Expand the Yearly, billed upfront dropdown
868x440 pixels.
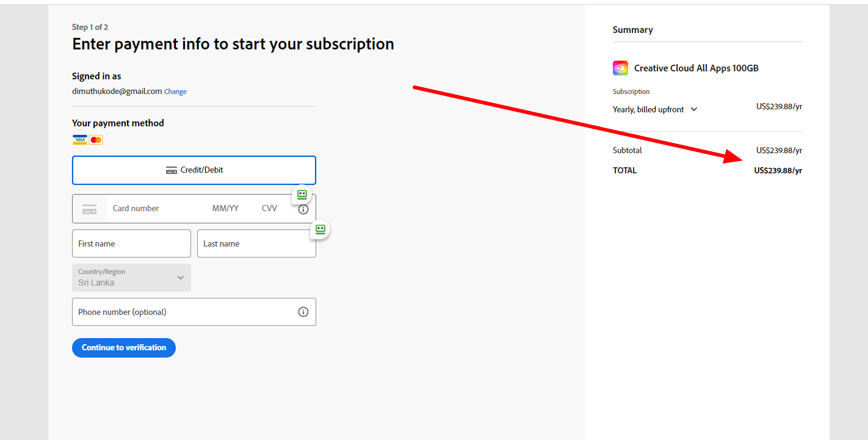[x=655, y=110]
